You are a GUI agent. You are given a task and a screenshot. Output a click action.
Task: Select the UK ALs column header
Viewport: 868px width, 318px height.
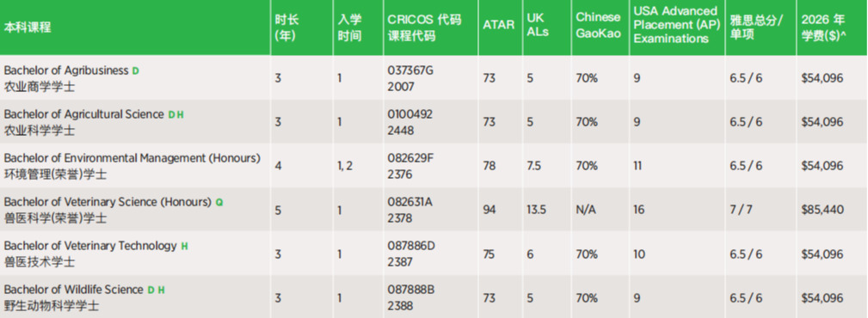click(538, 25)
